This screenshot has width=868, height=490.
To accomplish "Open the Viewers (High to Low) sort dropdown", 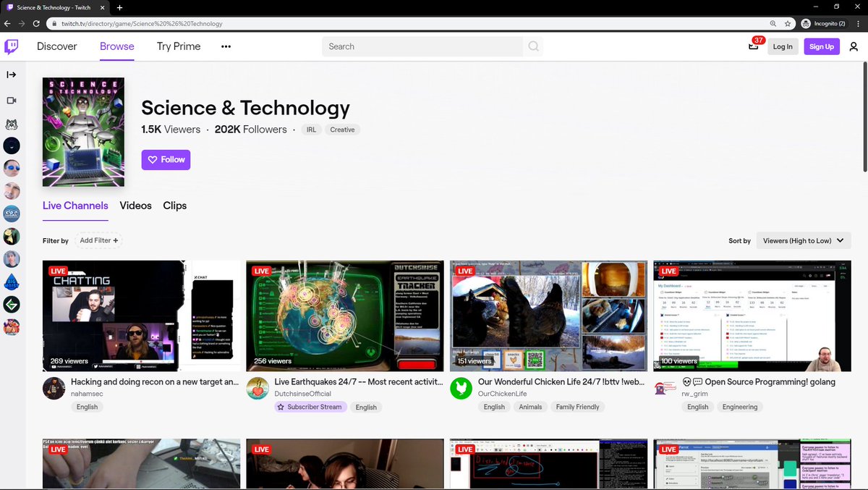I will pos(804,240).
